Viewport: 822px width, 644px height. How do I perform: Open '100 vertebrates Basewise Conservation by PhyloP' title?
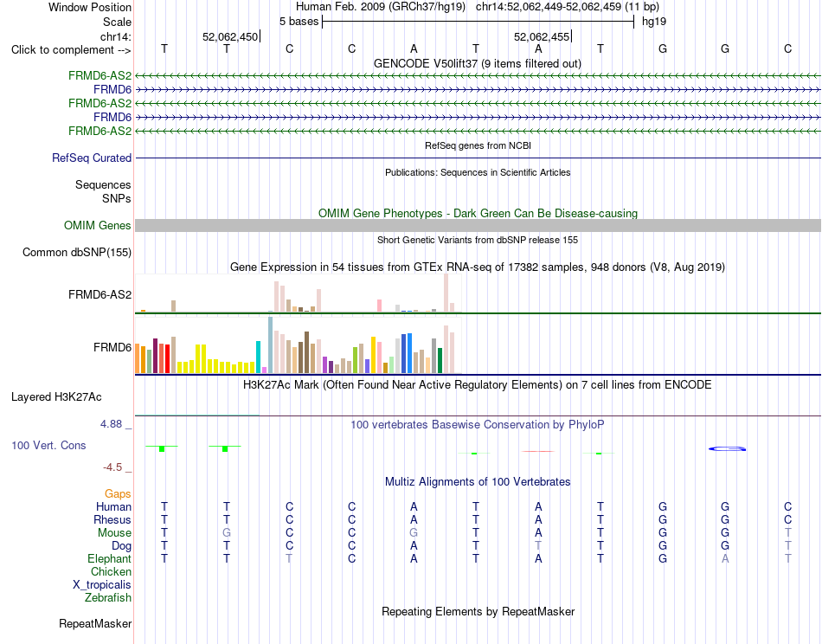pyautogui.click(x=477, y=425)
